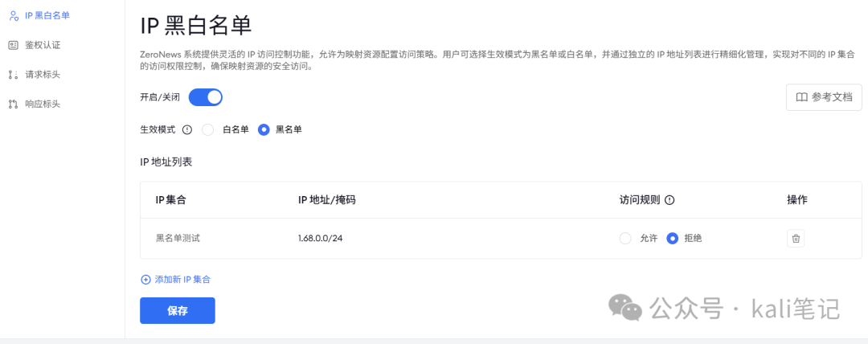Click the 响应标头 sidebar icon
The width and height of the screenshot is (868, 344).
coord(13,104)
